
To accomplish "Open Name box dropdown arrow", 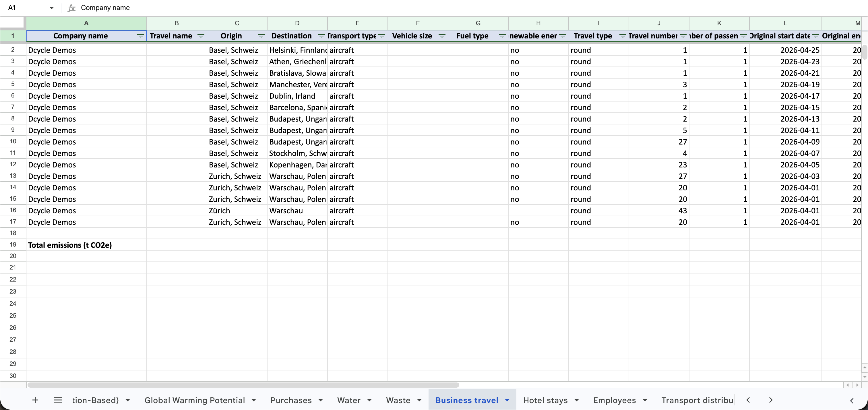I will [52, 8].
